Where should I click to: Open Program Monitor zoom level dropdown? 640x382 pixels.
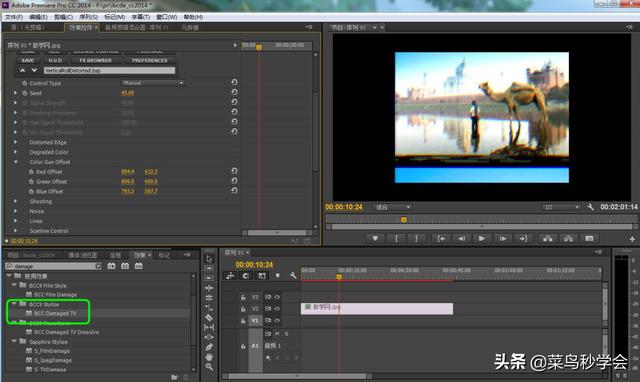click(392, 207)
